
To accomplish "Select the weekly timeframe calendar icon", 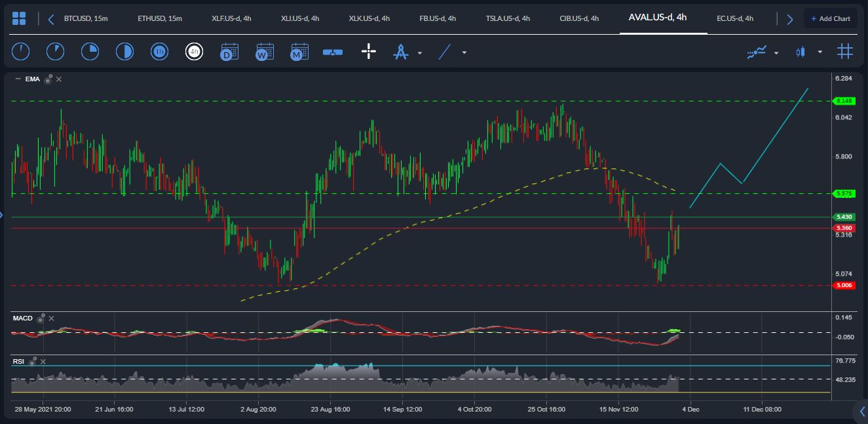I will (265, 52).
